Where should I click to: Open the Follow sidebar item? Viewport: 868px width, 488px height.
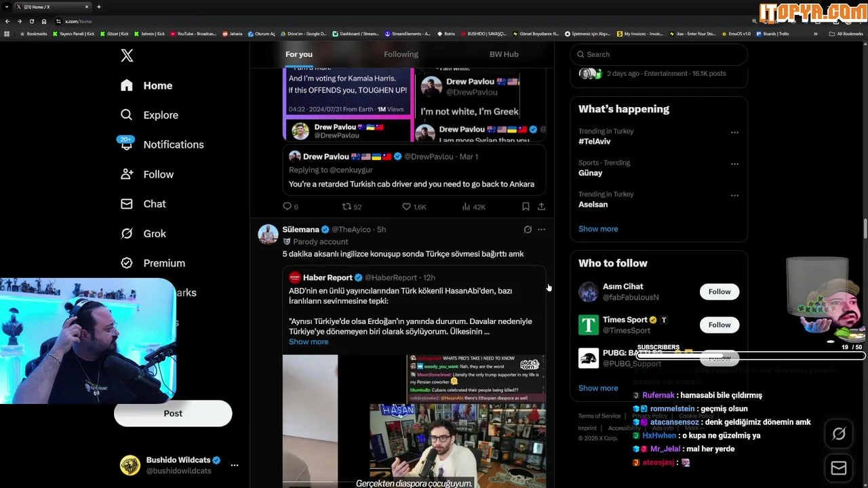pos(146,174)
